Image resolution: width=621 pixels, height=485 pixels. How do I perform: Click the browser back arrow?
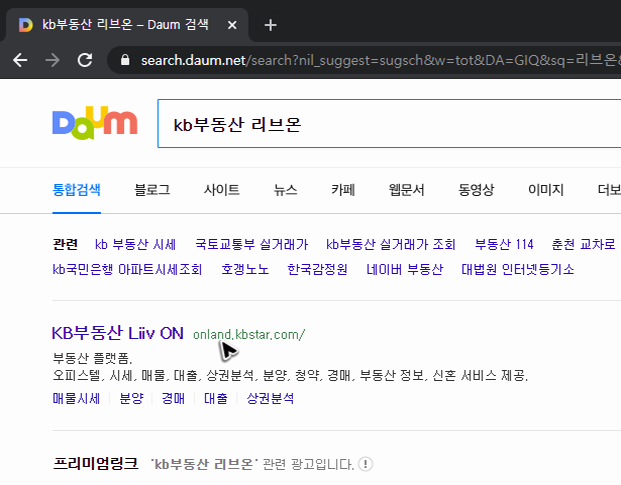[x=20, y=60]
